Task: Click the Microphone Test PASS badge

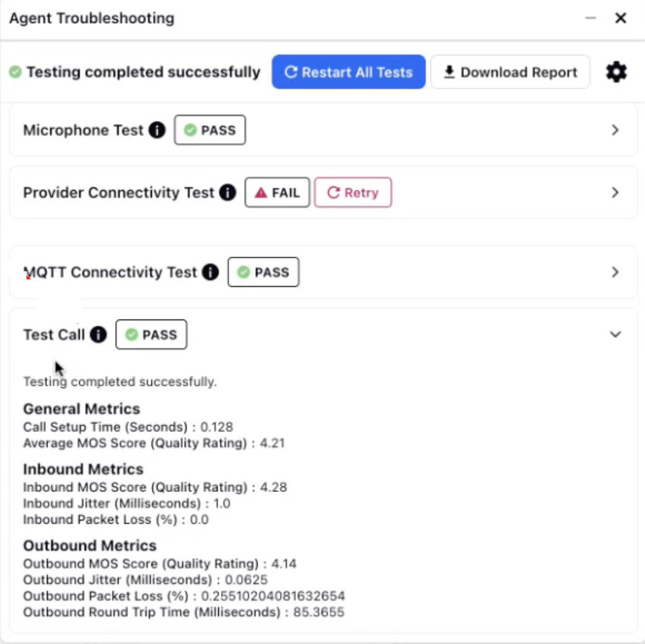Action: [210, 130]
